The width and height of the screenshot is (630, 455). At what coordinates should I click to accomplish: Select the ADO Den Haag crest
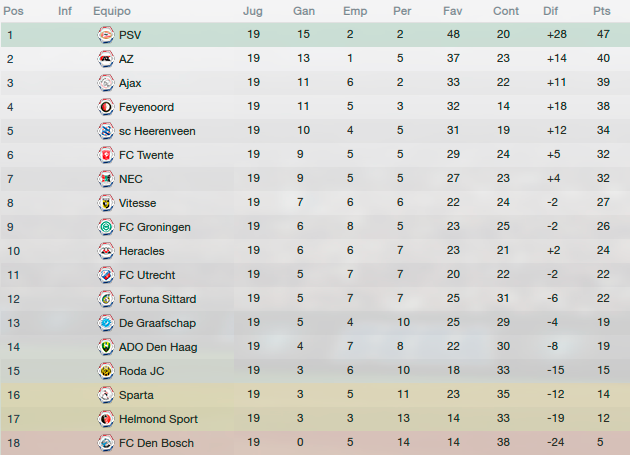pos(106,347)
